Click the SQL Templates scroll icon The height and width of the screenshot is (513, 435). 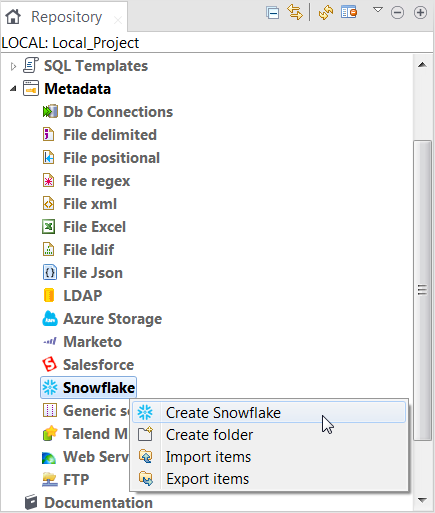click(x=31, y=65)
